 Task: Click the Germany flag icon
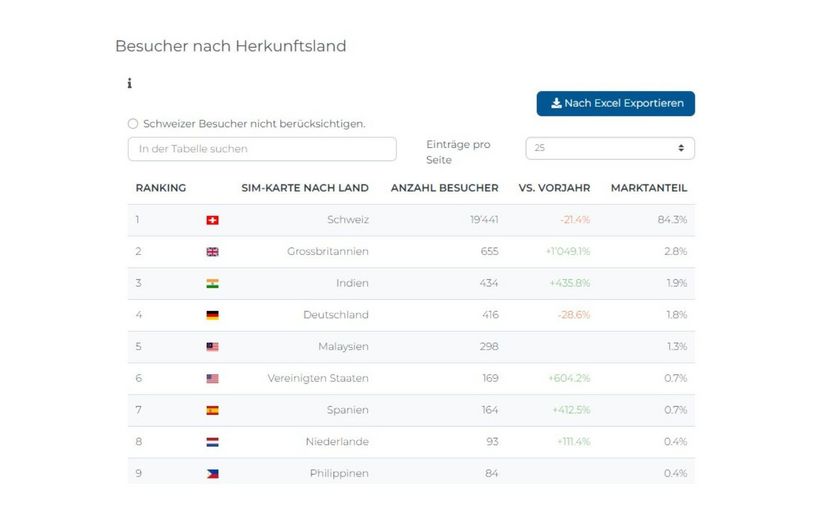pyautogui.click(x=212, y=315)
